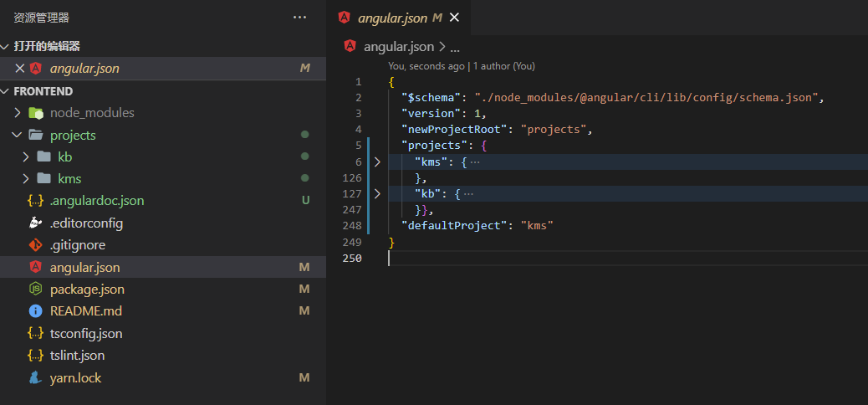Click the "newProjectRoot" key on line 4

456,131
